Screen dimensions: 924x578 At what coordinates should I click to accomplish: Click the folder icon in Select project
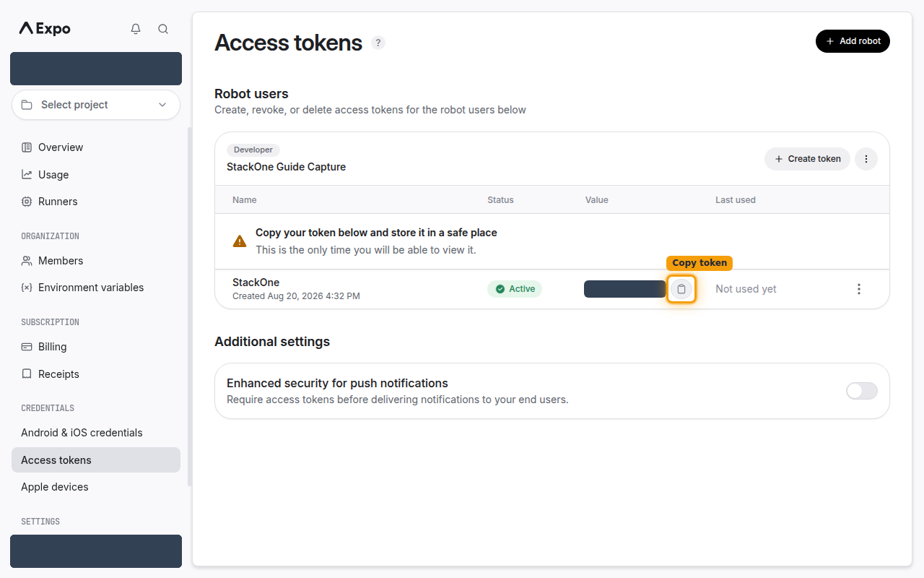[27, 105]
